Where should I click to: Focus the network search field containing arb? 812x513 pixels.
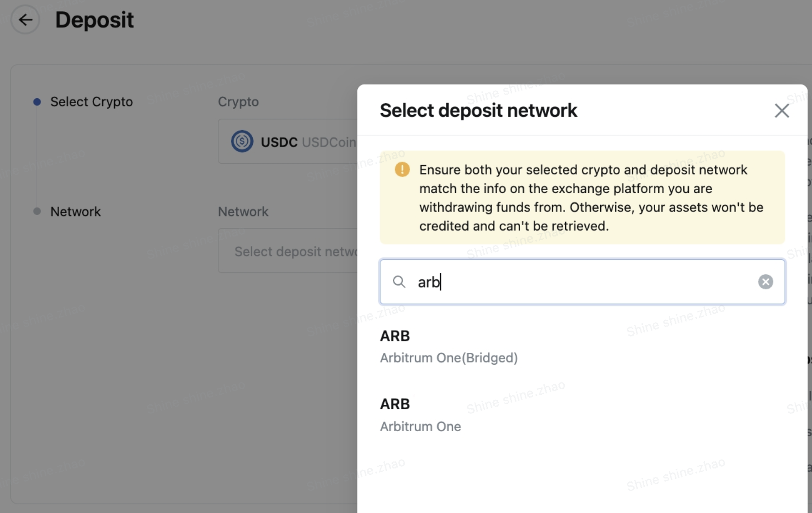[582, 282]
